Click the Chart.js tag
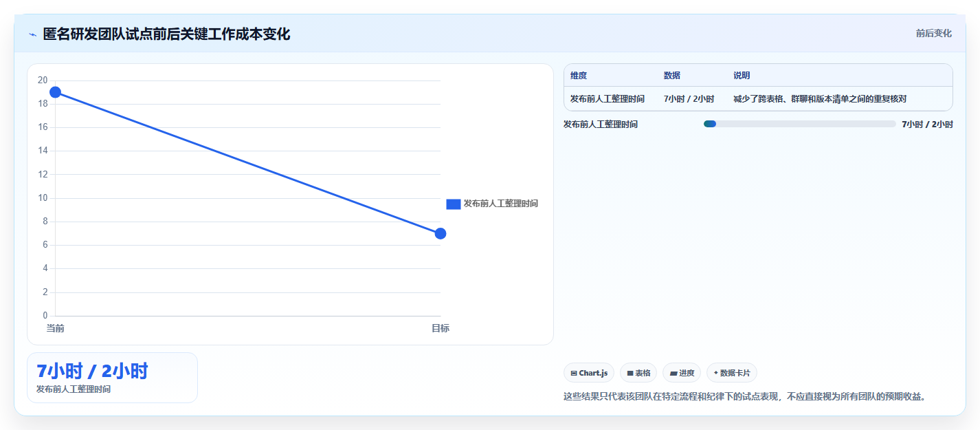The height and width of the screenshot is (430, 980). pos(589,373)
